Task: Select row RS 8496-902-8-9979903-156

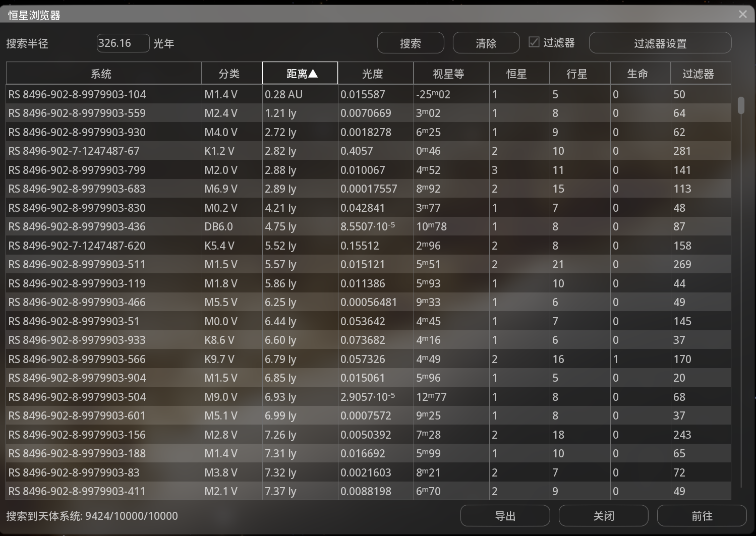Action: (x=369, y=435)
